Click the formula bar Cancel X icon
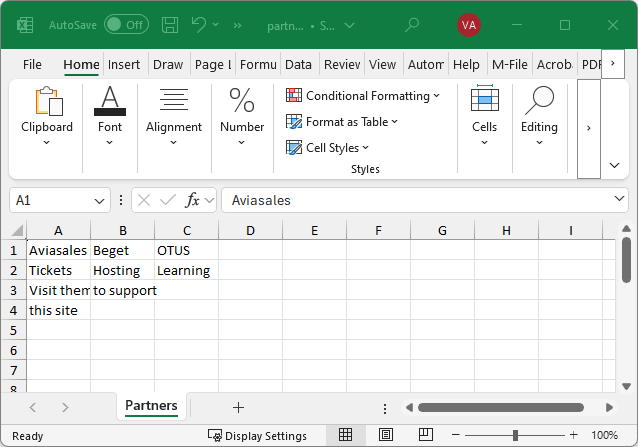Viewport: 638px width, 447px height. click(144, 200)
